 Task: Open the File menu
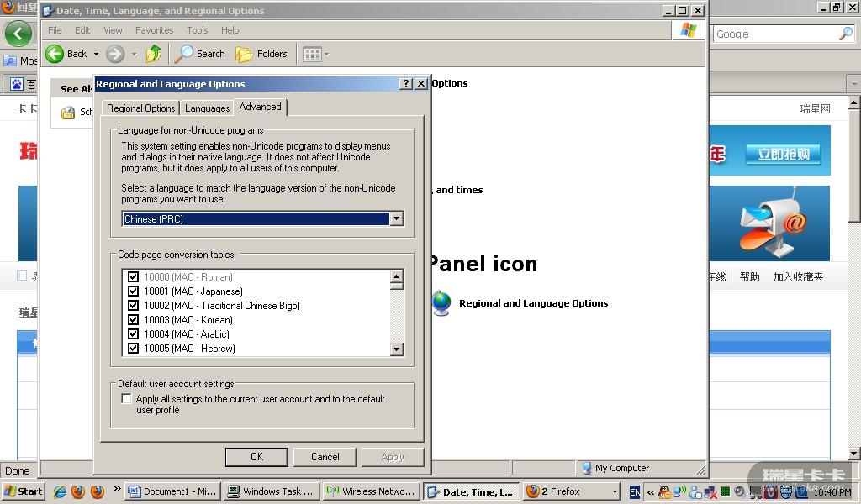[x=55, y=30]
